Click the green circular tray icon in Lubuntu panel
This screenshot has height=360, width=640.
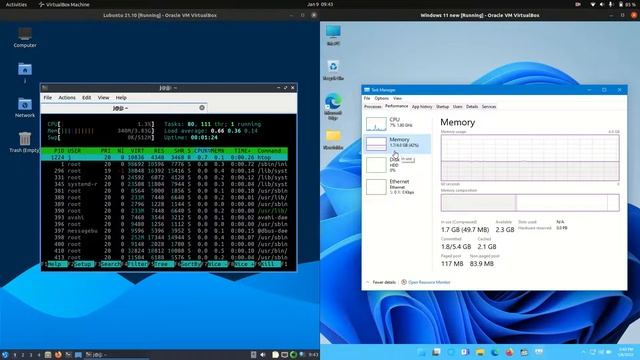click(x=293, y=355)
